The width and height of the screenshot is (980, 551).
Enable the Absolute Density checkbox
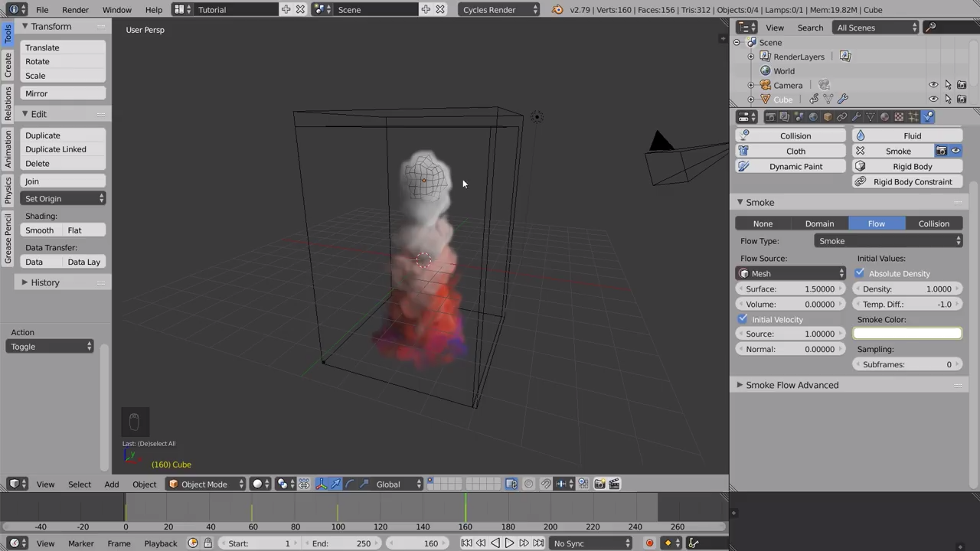click(860, 273)
